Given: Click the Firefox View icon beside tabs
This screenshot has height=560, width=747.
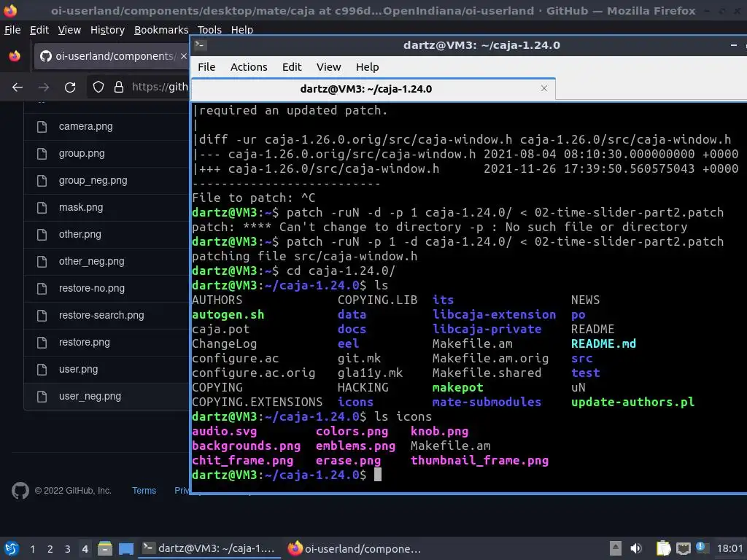Looking at the screenshot, I should [15, 56].
